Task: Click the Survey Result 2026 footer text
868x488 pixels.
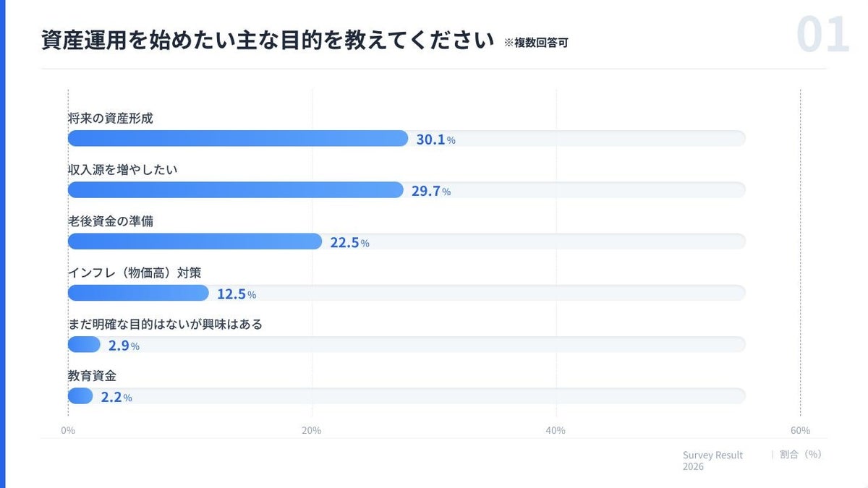Action: pos(712,461)
